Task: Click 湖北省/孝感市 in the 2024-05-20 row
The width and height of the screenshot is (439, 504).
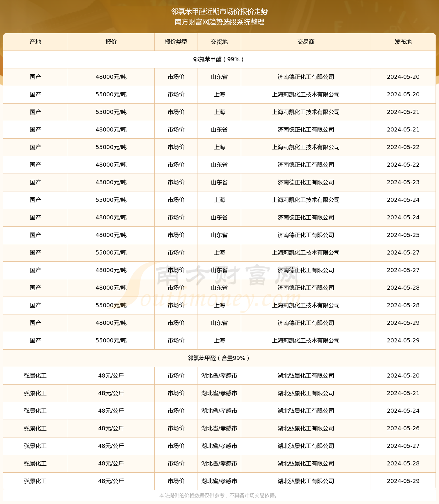Action: (219, 376)
